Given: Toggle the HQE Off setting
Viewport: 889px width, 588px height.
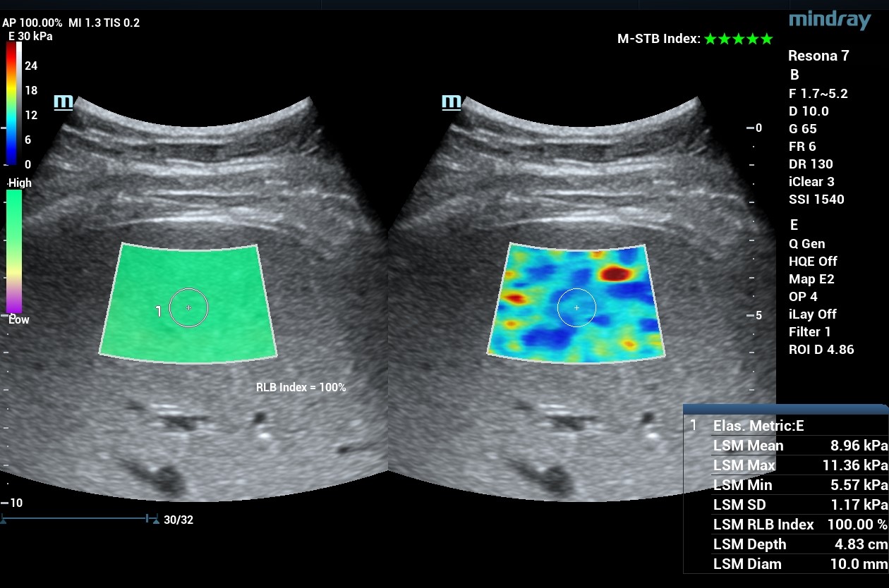Looking at the screenshot, I should click(x=813, y=262).
